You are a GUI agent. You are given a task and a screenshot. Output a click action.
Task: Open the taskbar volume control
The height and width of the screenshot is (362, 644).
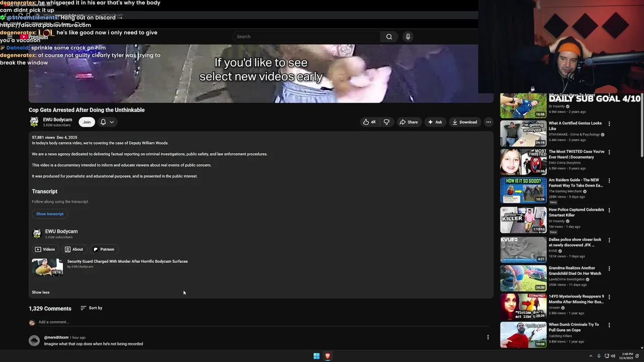point(613,356)
